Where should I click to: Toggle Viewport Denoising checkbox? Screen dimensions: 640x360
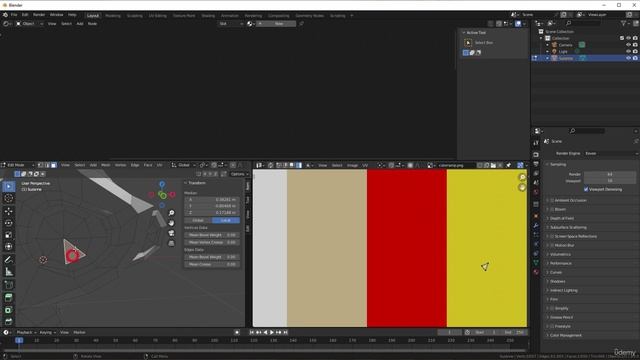(x=586, y=189)
